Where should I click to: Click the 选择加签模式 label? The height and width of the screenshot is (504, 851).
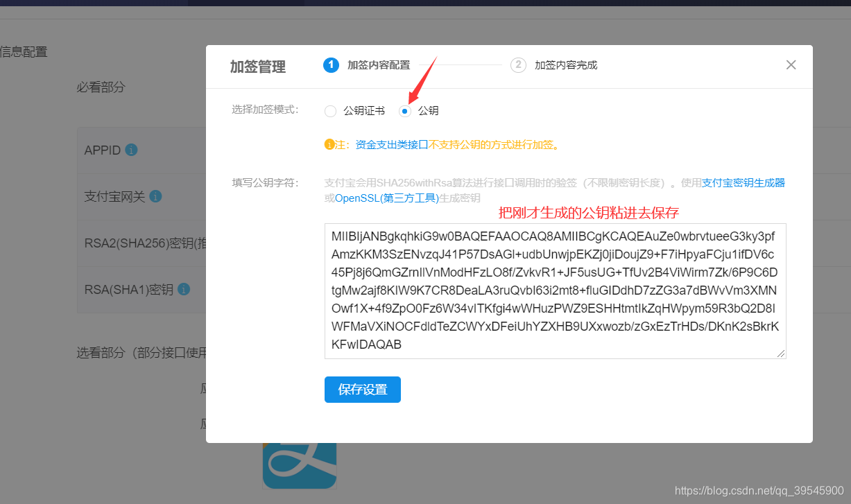click(265, 110)
